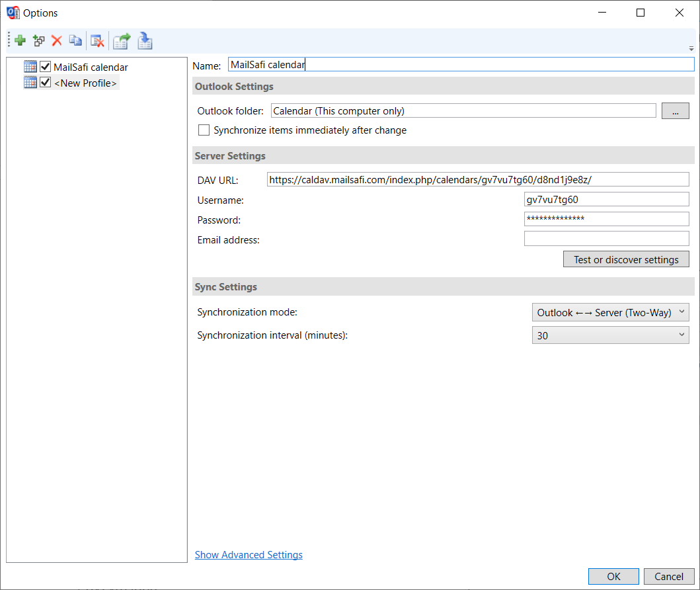Add a new profile with green plus icon
Screen dimensions: 700x590
click(x=20, y=40)
